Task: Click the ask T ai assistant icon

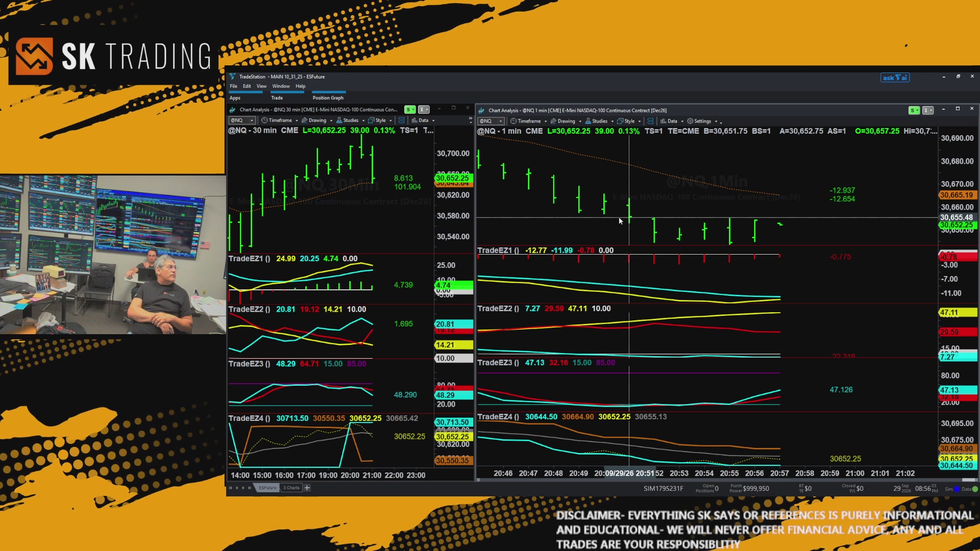Action: coord(895,78)
